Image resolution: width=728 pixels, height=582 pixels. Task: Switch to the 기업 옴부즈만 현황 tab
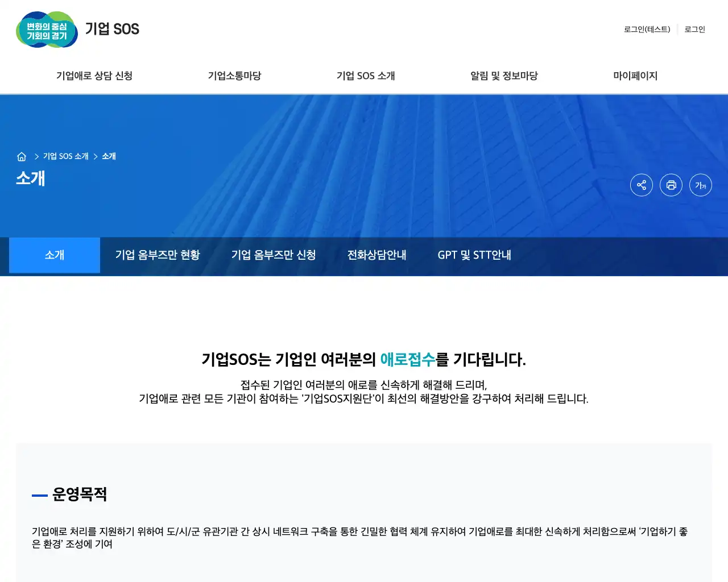158,255
